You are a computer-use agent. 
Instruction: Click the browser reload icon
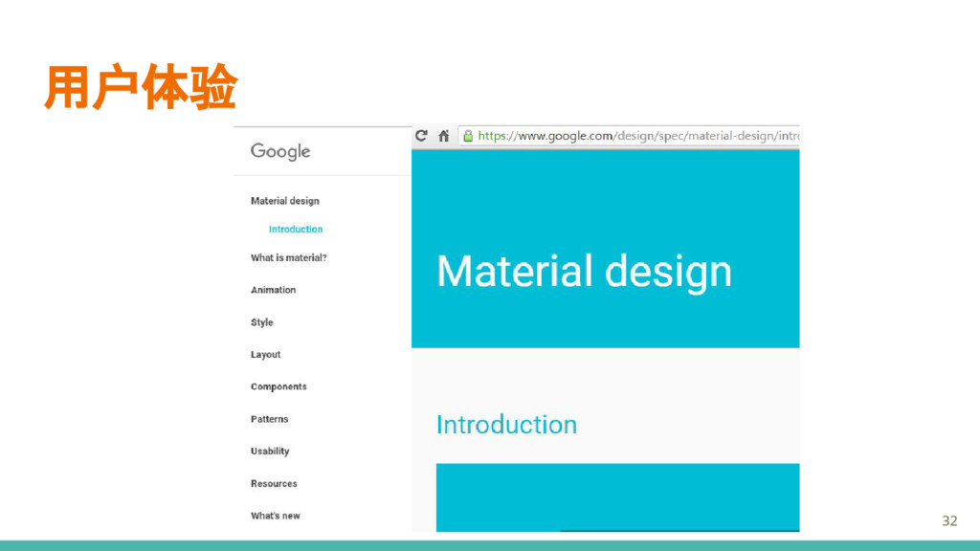tap(421, 136)
